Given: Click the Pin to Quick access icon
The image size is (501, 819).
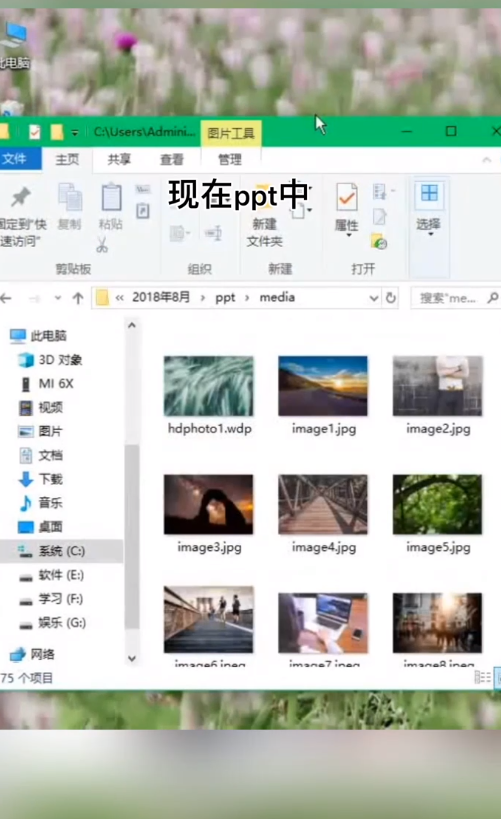Looking at the screenshot, I should [x=21, y=197].
